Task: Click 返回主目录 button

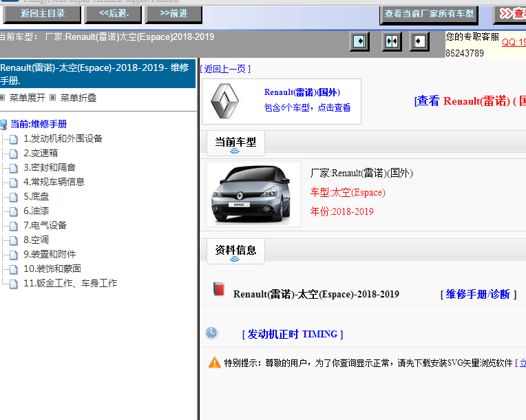Action: [42, 14]
